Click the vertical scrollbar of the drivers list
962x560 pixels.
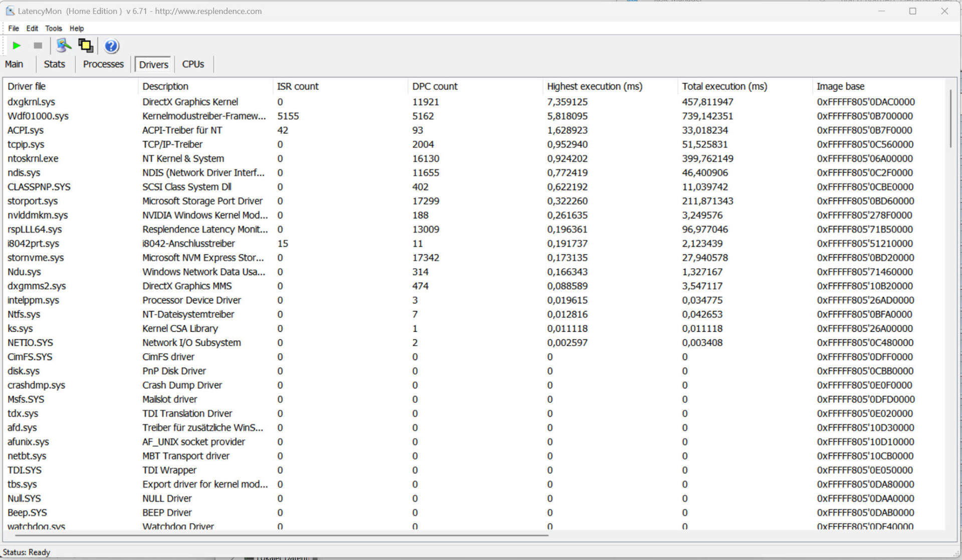[950, 119]
